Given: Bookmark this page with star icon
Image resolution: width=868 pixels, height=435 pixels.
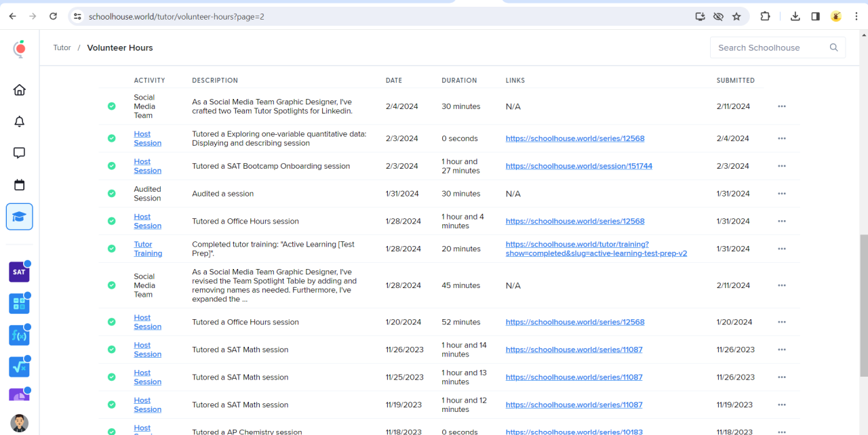Looking at the screenshot, I should 736,16.
